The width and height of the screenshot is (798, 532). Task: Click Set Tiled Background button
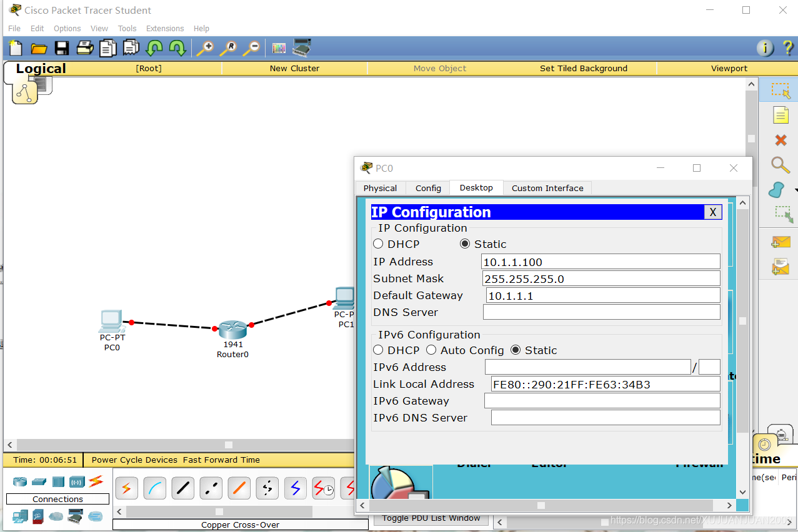tap(584, 69)
